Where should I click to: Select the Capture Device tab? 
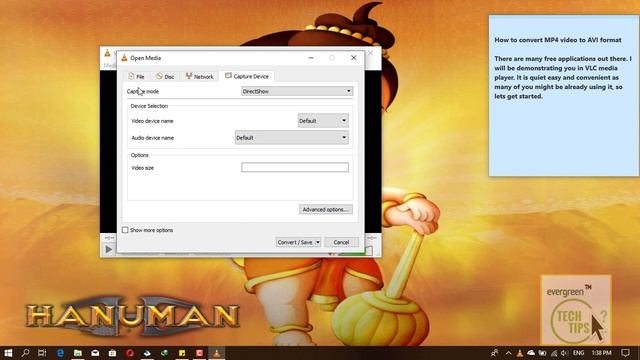(247, 76)
